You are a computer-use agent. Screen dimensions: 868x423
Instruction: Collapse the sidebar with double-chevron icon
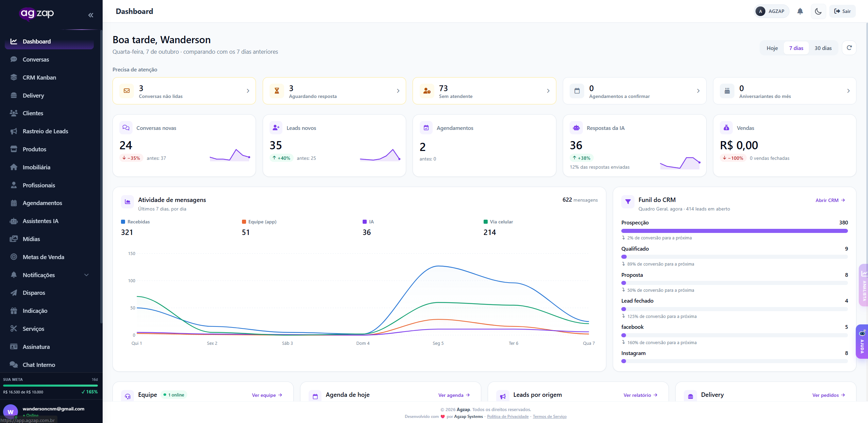tap(91, 15)
